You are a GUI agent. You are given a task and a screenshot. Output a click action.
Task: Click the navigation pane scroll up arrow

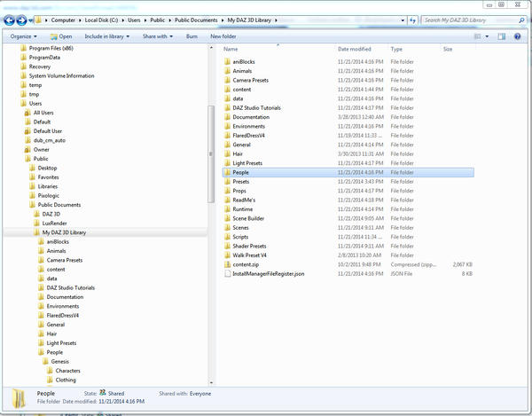211,48
